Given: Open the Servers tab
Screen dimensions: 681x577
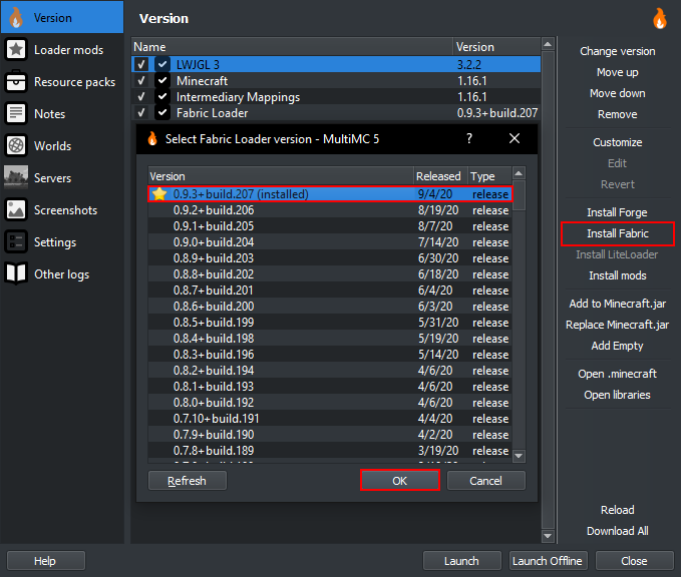Looking at the screenshot, I should coord(62,178).
